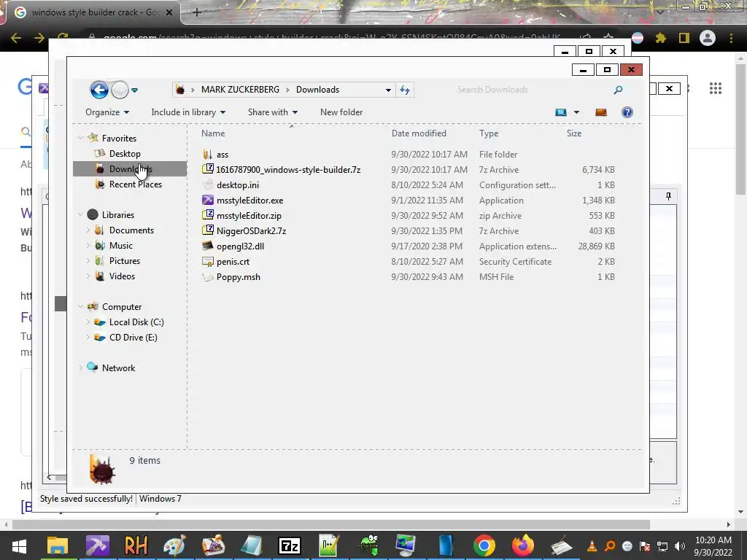The width and height of the screenshot is (747, 560).
Task: Click the VLC cone icon in system tray
Action: coord(592,546)
